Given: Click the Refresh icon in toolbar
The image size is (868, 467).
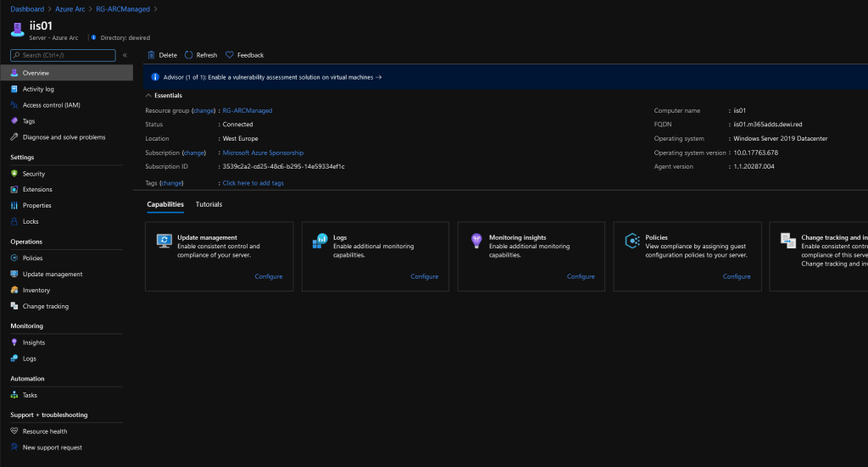Looking at the screenshot, I should [189, 55].
